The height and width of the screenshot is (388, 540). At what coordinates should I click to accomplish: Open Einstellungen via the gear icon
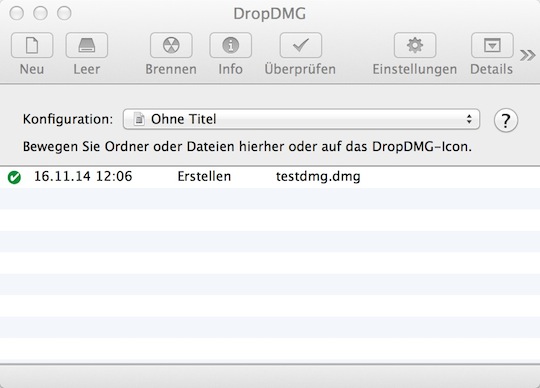point(415,45)
